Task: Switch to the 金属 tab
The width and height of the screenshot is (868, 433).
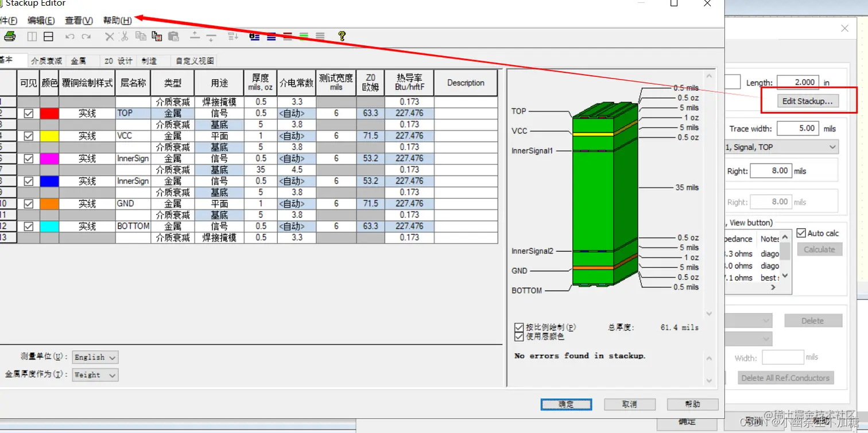Action: click(x=78, y=61)
